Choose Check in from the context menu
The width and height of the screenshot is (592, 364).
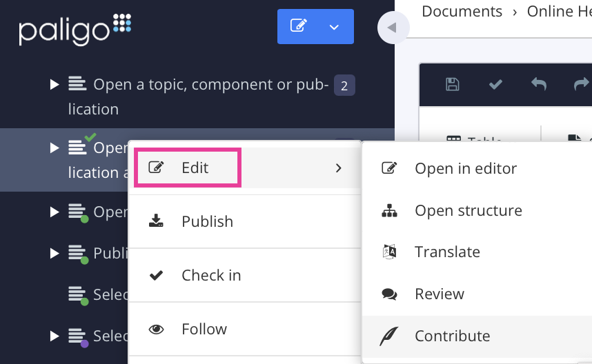tap(245, 275)
